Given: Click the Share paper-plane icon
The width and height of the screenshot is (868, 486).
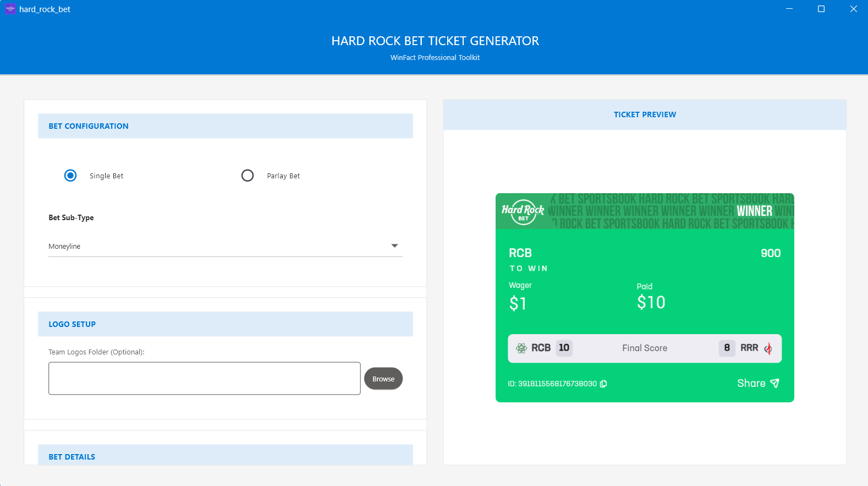Looking at the screenshot, I should (774, 383).
